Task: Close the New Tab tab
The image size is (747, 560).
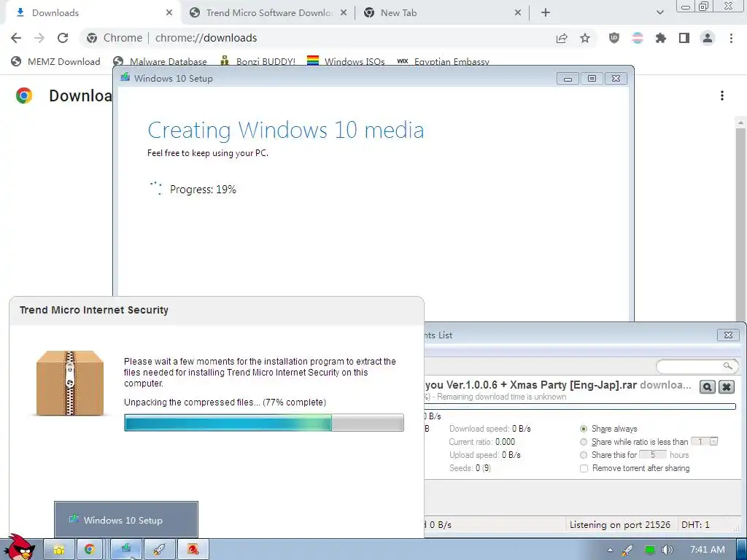Action: tap(518, 13)
